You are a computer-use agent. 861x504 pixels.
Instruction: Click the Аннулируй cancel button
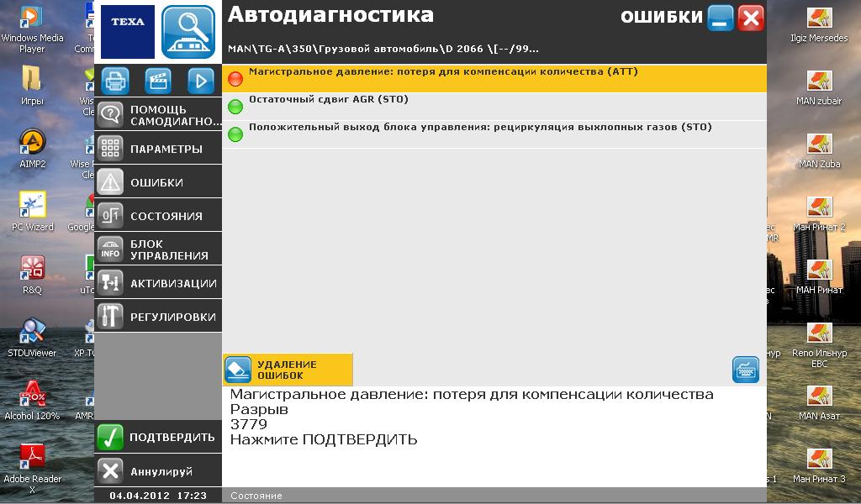pyautogui.click(x=158, y=471)
